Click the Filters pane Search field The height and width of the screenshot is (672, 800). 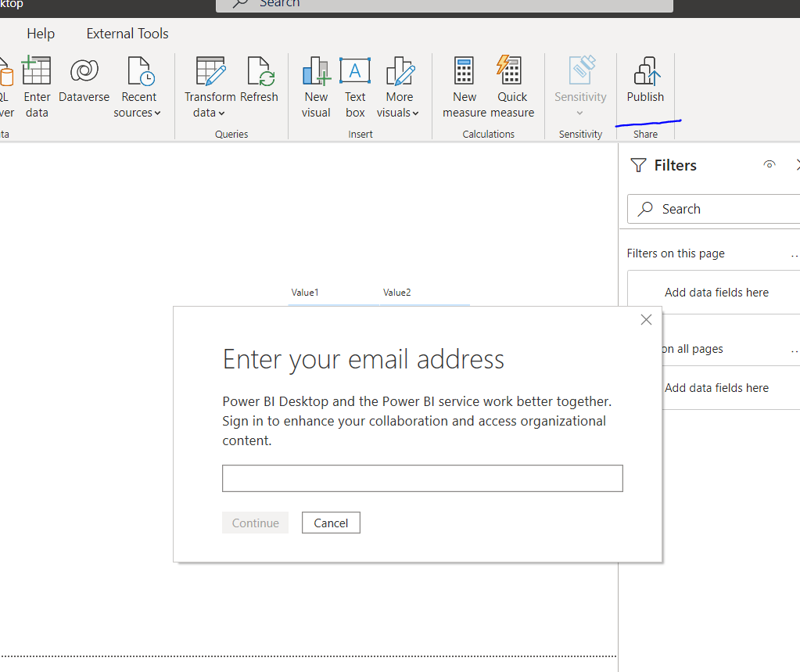(x=714, y=209)
